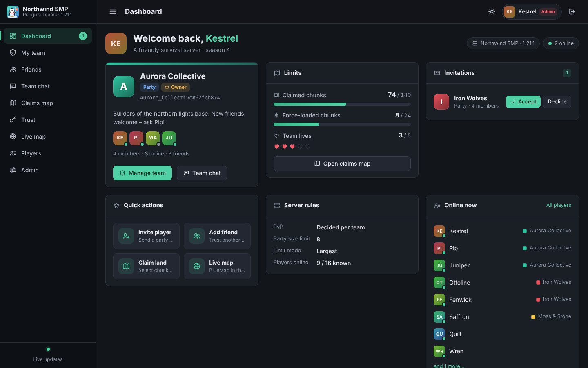Click the Northwind SMP penguin logo

coord(13,12)
